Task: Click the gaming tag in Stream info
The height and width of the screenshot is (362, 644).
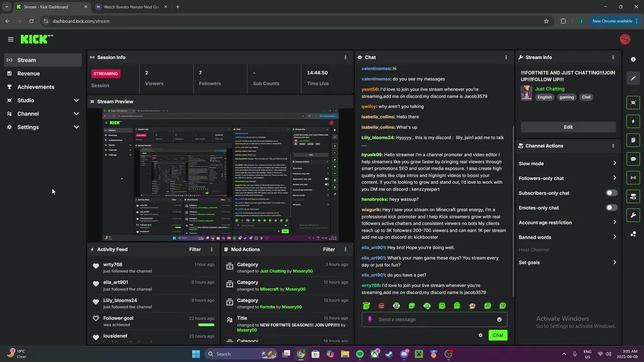Action: [x=567, y=98]
